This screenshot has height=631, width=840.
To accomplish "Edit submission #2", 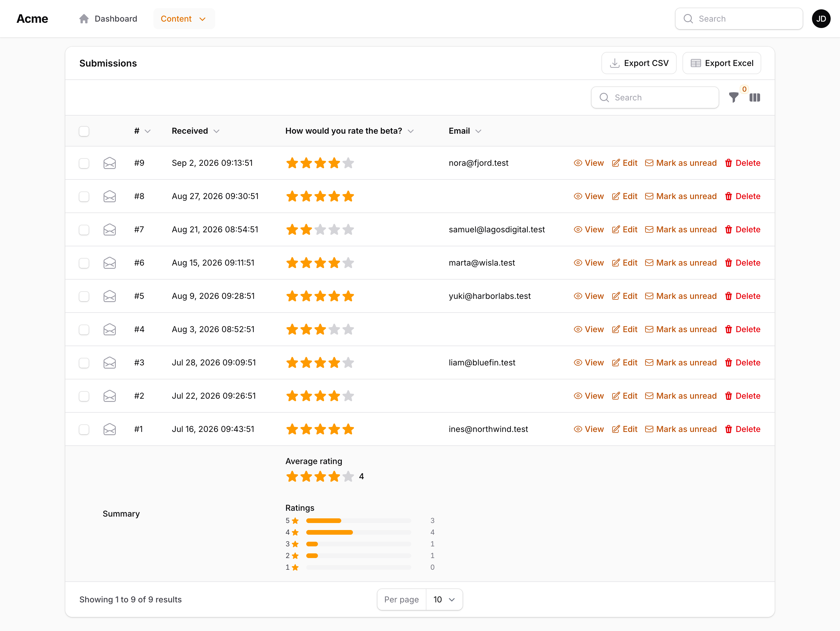I will pyautogui.click(x=624, y=396).
